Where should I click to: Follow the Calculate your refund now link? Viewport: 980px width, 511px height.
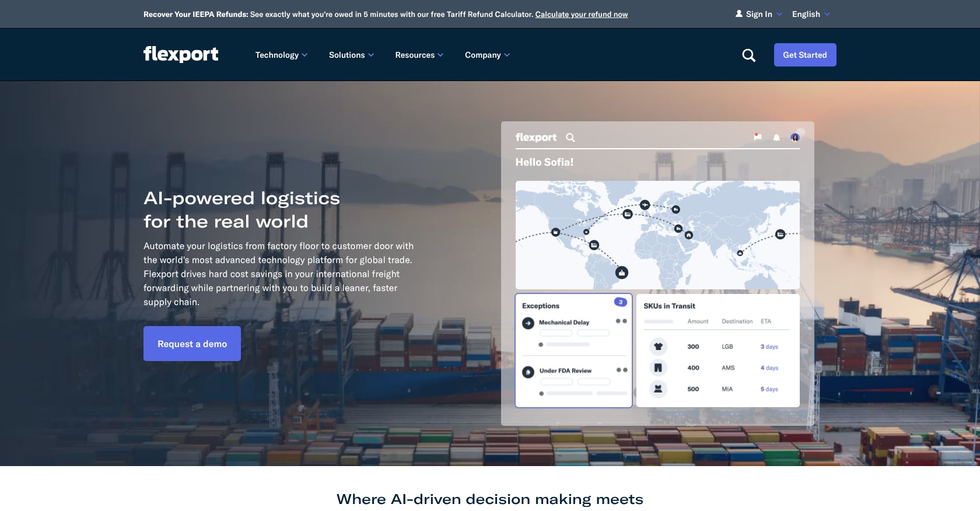(582, 14)
